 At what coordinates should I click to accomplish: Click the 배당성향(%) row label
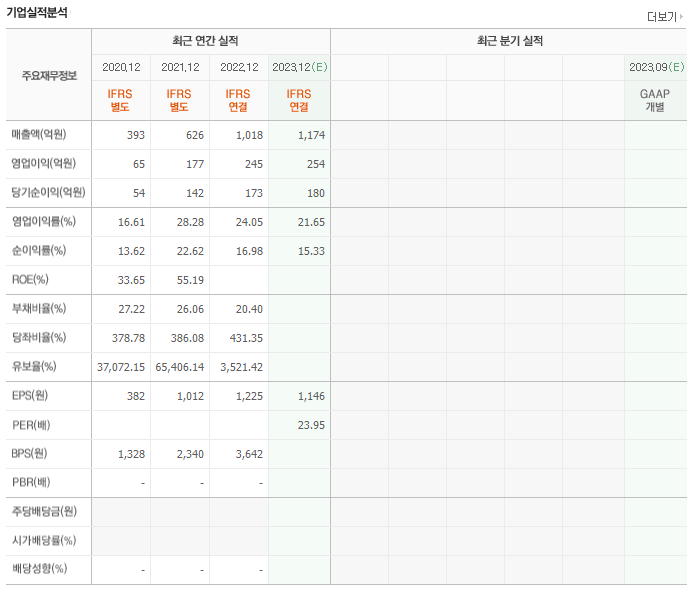tap(39, 569)
